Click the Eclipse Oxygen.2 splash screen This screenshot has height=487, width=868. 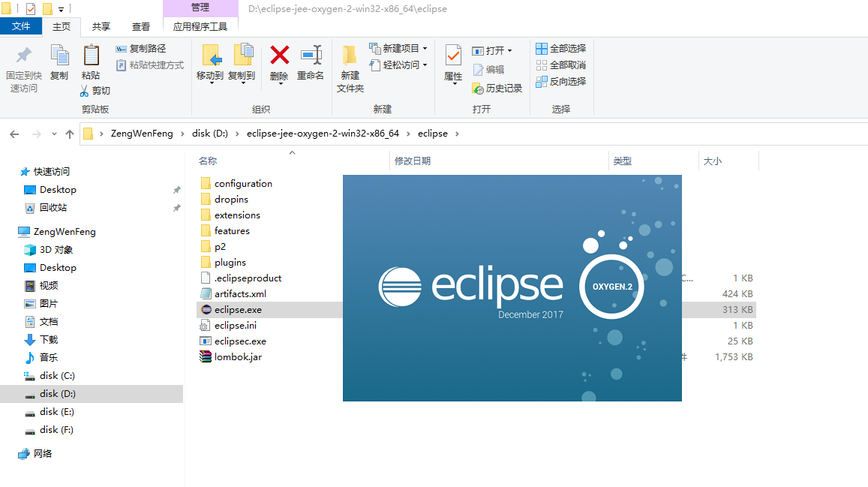pos(512,288)
